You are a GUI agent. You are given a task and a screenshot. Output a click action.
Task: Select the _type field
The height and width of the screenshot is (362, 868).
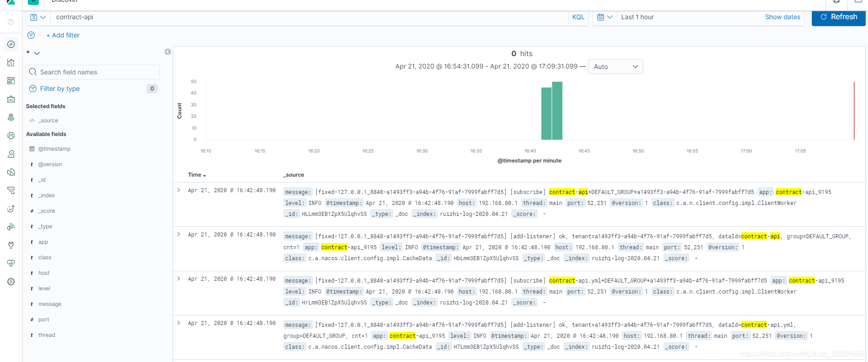pos(45,226)
